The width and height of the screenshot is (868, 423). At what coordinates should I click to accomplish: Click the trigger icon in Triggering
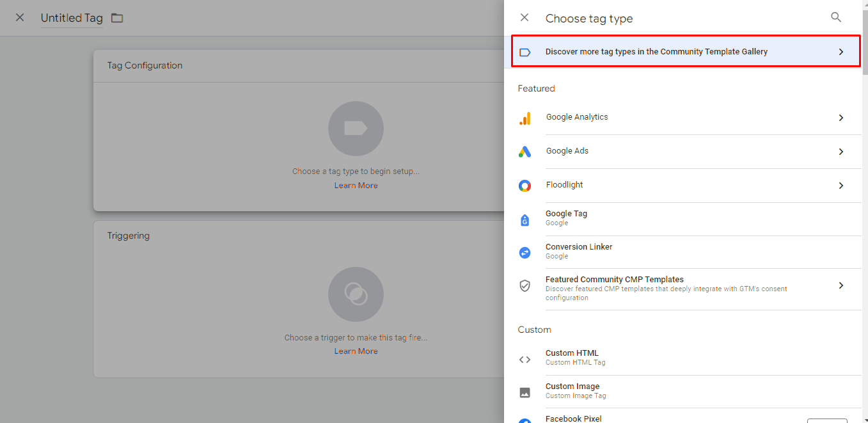click(x=356, y=294)
